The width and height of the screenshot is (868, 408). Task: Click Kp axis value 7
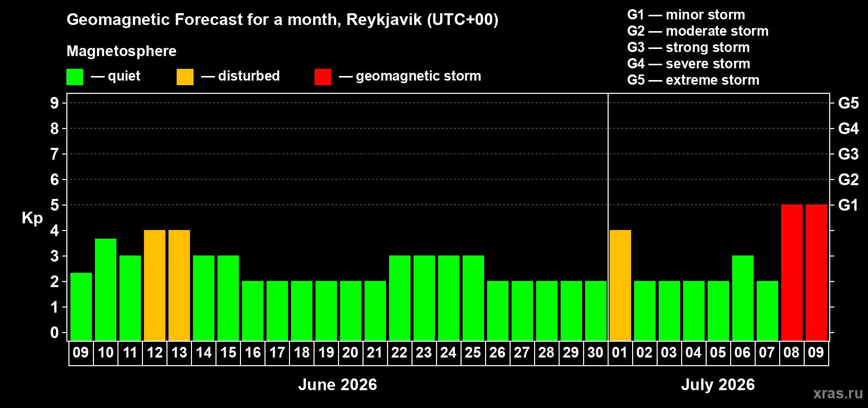point(55,154)
